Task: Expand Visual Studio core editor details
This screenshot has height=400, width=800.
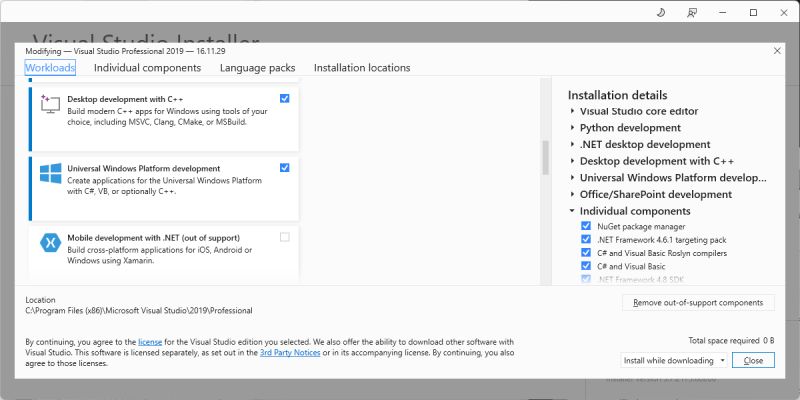Action: (x=572, y=111)
